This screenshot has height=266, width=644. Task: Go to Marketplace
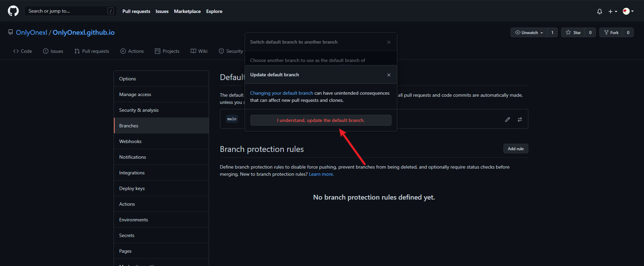[x=187, y=11]
